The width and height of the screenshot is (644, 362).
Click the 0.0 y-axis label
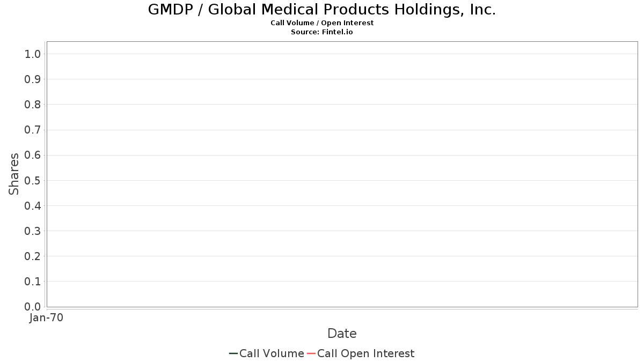[x=33, y=307]
